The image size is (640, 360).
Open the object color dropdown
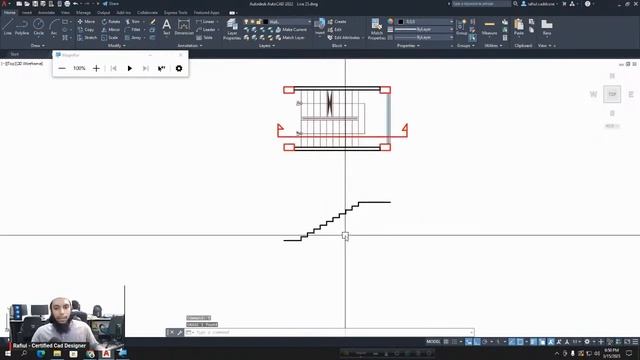(425, 22)
